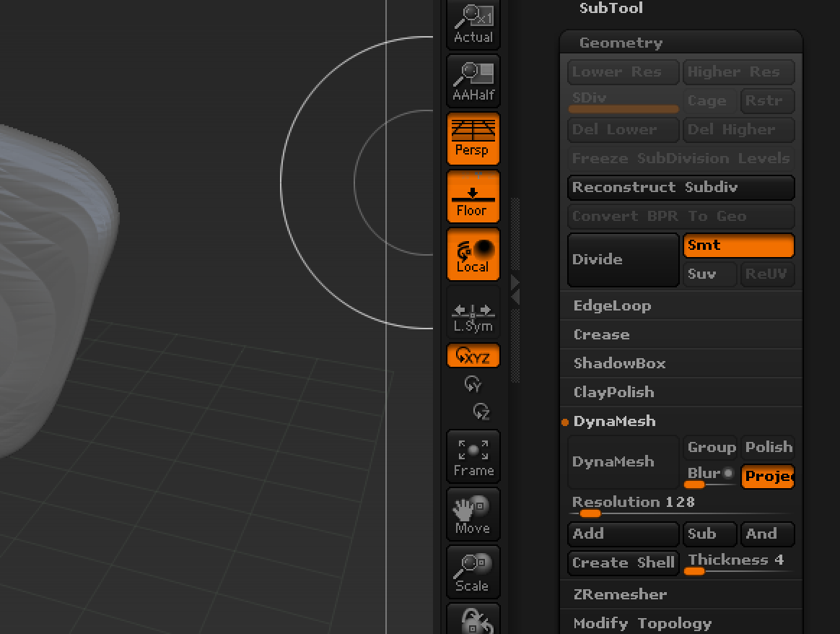Click the AAHalf view icon
Screen dimensions: 840x634
(x=473, y=80)
